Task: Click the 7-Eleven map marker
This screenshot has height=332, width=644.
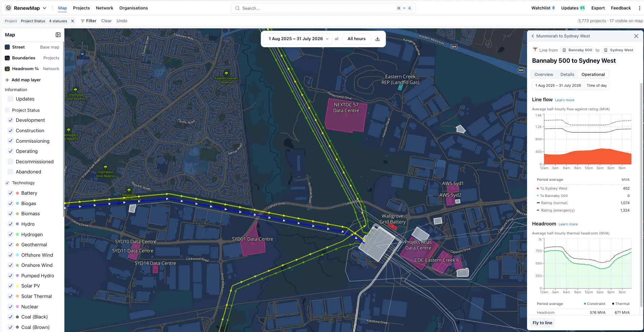Action: tap(83, 53)
